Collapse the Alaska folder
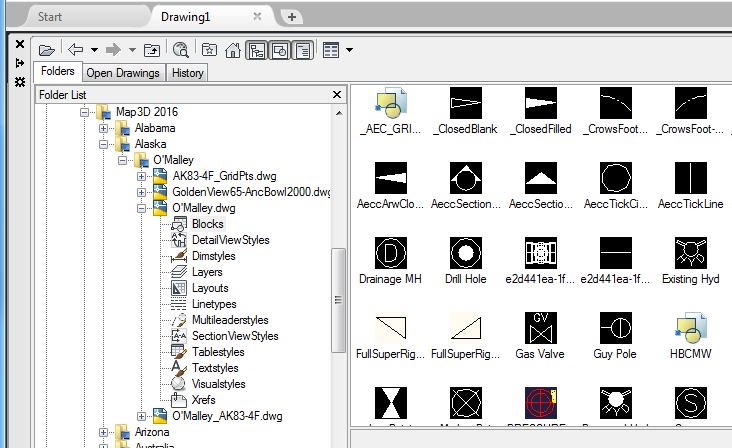Image resolution: width=732 pixels, height=448 pixels. pyautogui.click(x=104, y=144)
